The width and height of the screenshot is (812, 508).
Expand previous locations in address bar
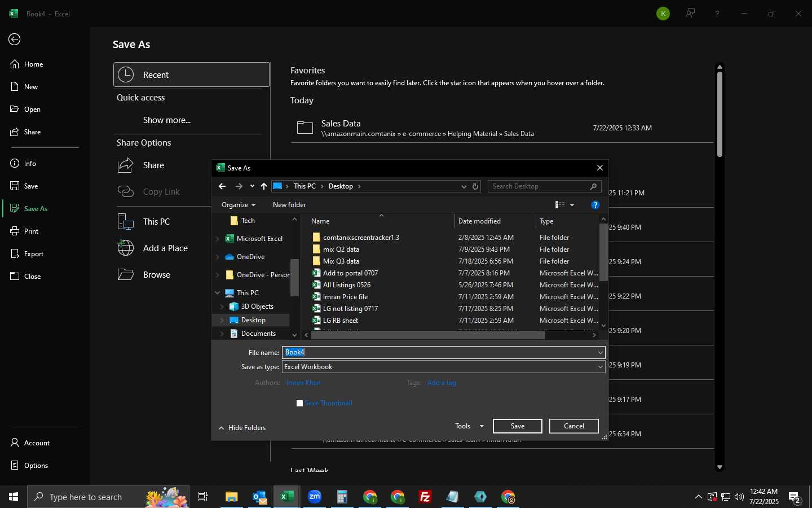(464, 186)
